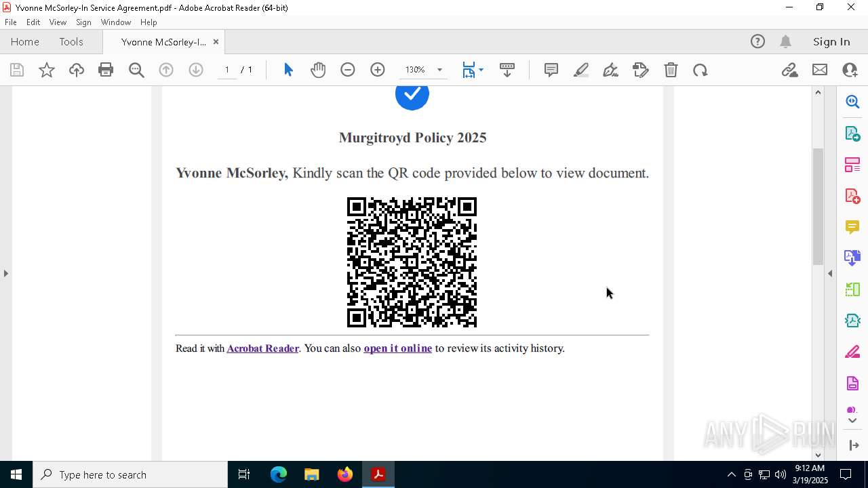Select the Highlight text pen tool
The image size is (868, 488).
(581, 70)
